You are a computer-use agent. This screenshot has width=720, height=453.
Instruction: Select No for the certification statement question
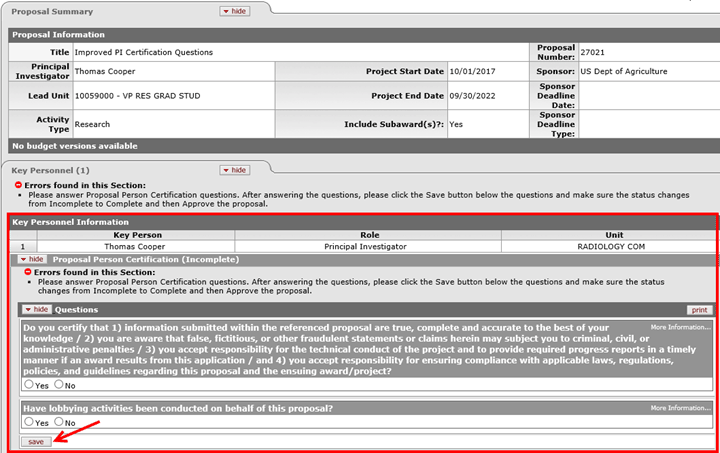pyautogui.click(x=59, y=384)
